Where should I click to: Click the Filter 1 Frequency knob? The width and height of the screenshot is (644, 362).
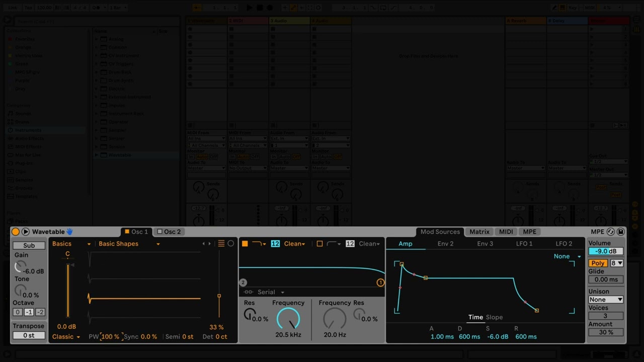click(x=288, y=319)
